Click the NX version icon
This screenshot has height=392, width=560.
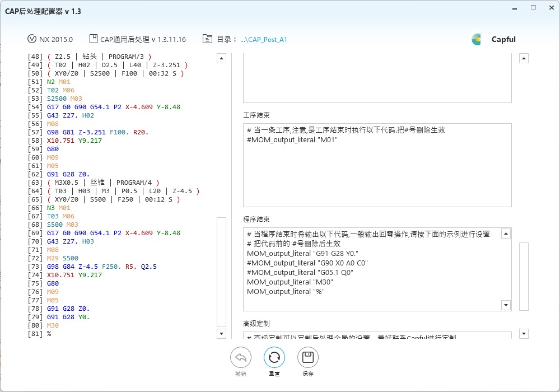point(32,39)
